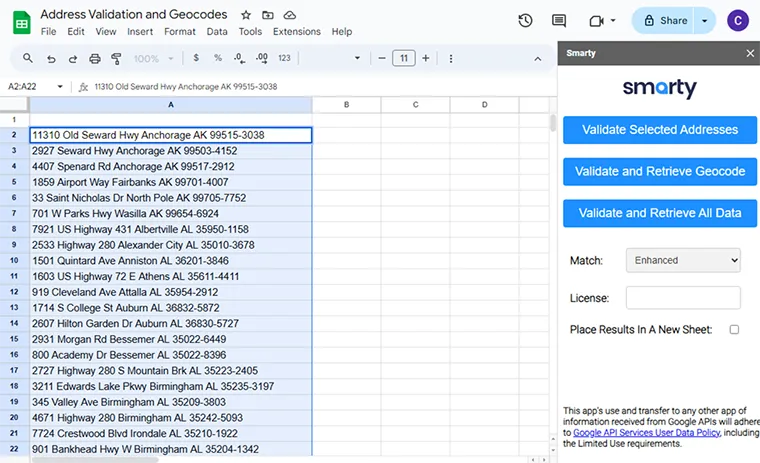760x463 pixels.
Task: Open the Name box dropdown arrow
Action: (x=60, y=87)
